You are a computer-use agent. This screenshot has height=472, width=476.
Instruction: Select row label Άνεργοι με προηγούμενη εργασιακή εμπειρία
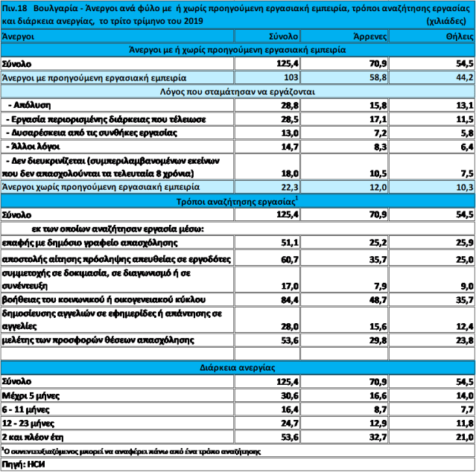94,77
